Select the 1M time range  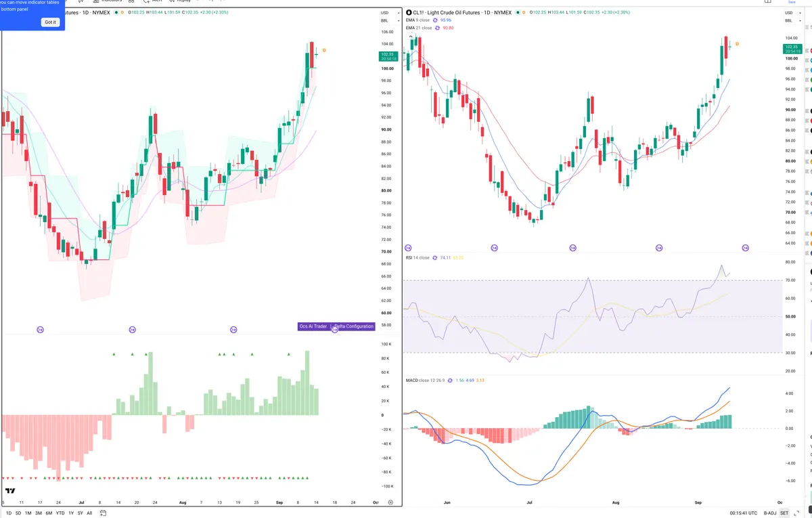28,513
